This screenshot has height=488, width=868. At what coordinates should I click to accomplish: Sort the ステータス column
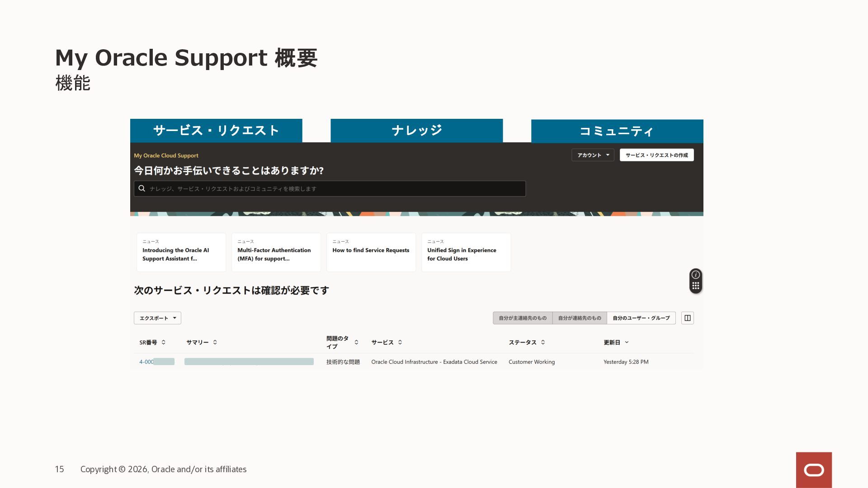tap(543, 343)
